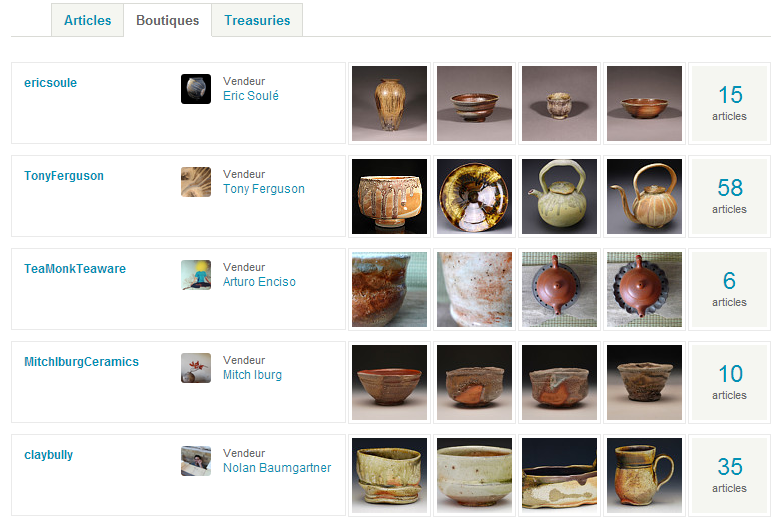The width and height of the screenshot is (775, 520).
Task: Click Tony Ferguson's seller avatar
Action: pyautogui.click(x=196, y=182)
